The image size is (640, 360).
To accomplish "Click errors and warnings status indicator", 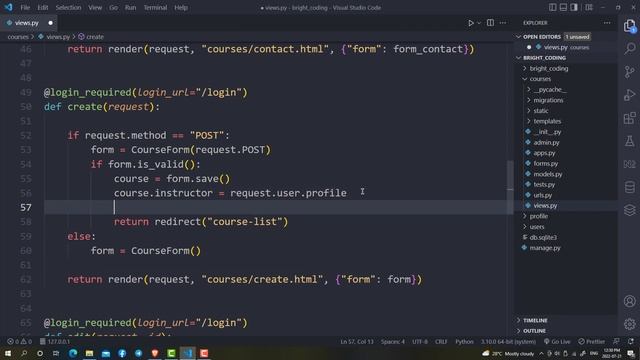I will coord(19,341).
